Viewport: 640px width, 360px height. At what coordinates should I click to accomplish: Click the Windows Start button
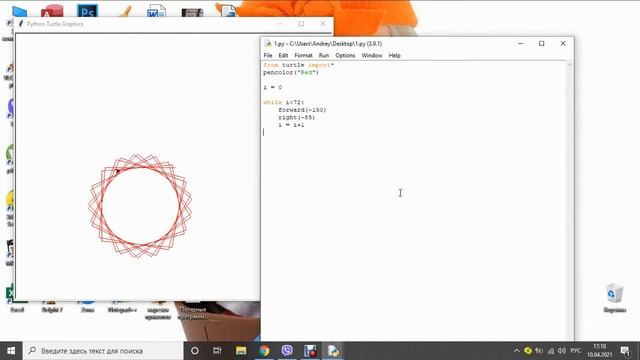pyautogui.click(x=11, y=351)
